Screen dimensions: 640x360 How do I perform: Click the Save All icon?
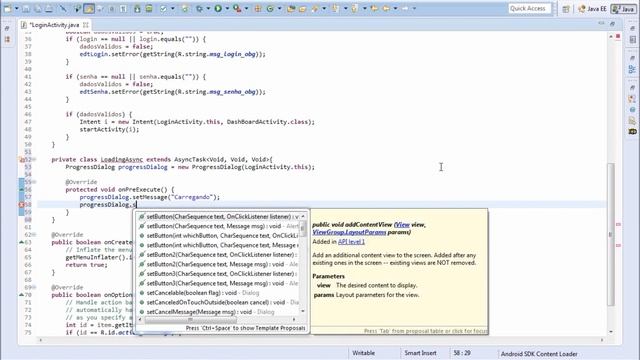coord(38,9)
